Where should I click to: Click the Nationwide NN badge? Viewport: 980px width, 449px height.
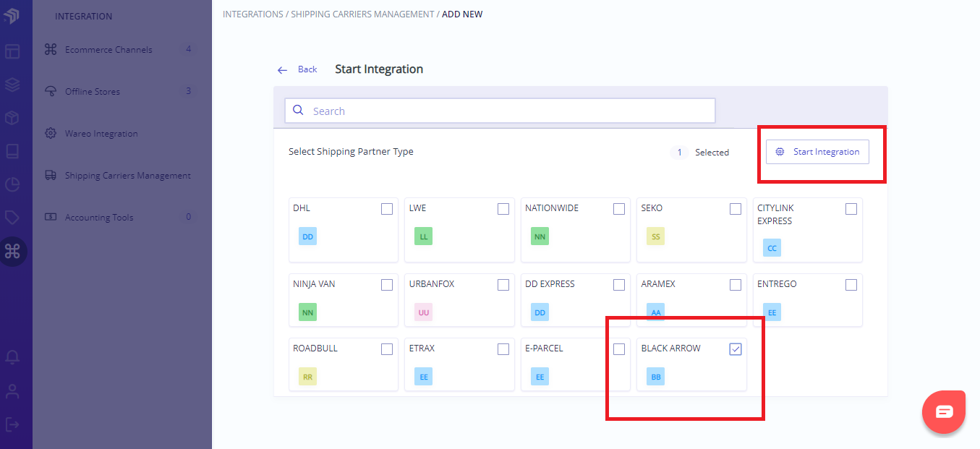click(539, 236)
